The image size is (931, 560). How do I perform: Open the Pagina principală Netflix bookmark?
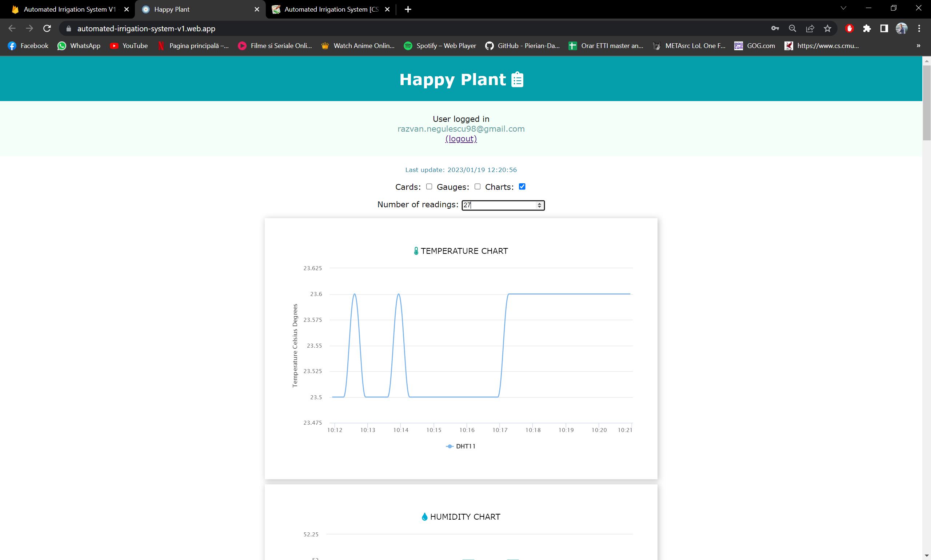[193, 46]
